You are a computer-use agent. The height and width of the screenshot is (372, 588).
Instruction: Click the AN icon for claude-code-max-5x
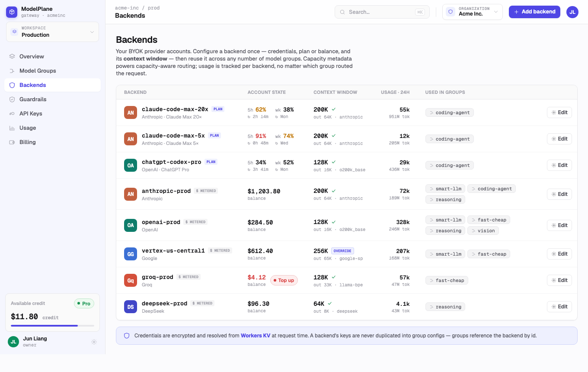[131, 139]
